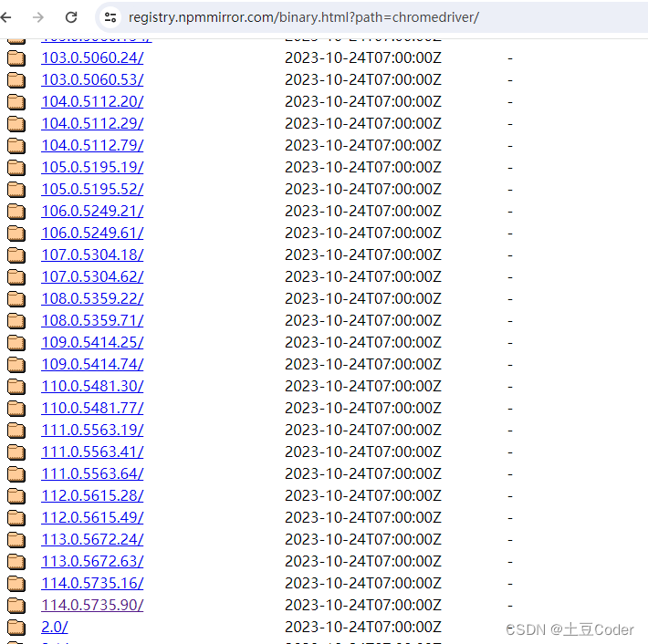Image resolution: width=648 pixels, height=644 pixels.
Task: Click folder icon beside 112.0.5615.28/
Action: [16, 496]
